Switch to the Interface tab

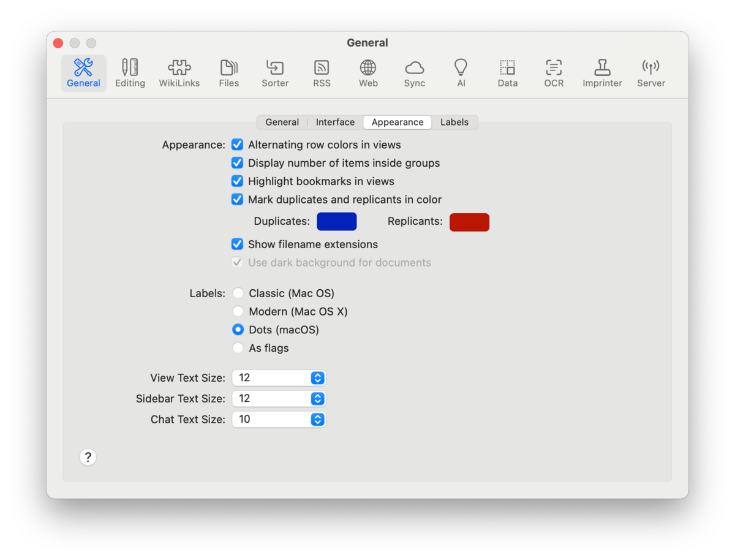(x=335, y=123)
